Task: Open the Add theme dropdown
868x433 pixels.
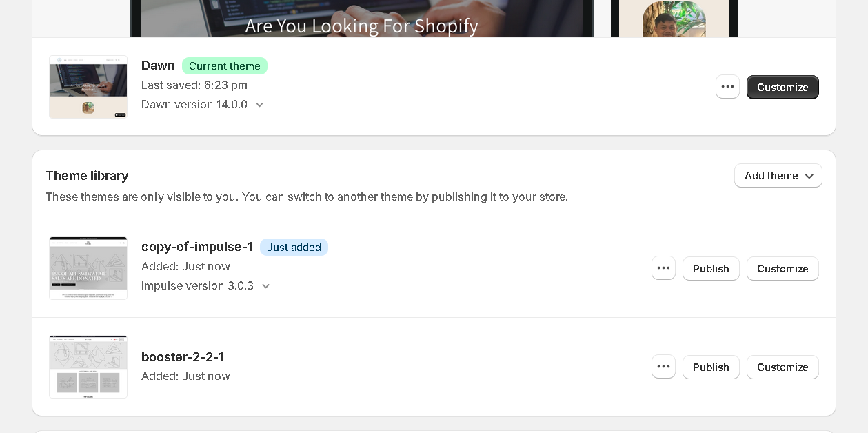Action: coord(778,176)
